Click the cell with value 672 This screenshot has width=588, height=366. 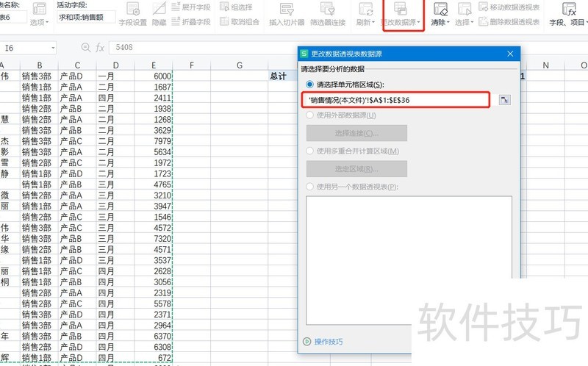click(x=154, y=358)
